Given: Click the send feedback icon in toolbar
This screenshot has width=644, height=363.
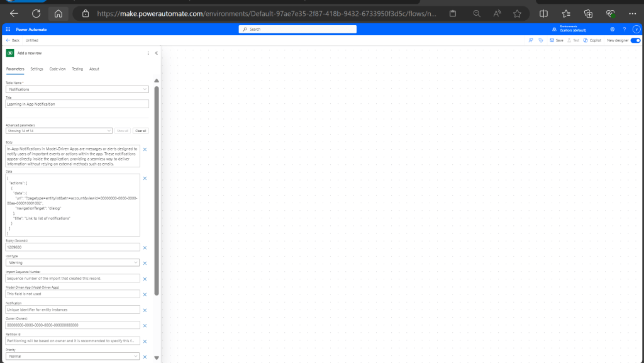Looking at the screenshot, I should 531,40.
